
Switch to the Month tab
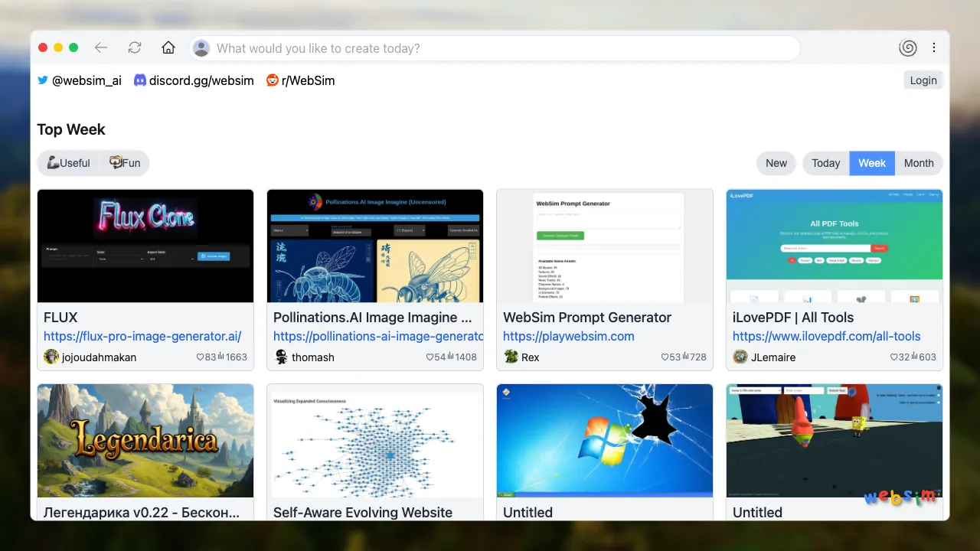pos(919,163)
